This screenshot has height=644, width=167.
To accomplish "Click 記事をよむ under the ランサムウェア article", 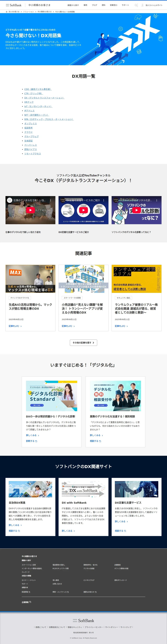I will point(121,326).
